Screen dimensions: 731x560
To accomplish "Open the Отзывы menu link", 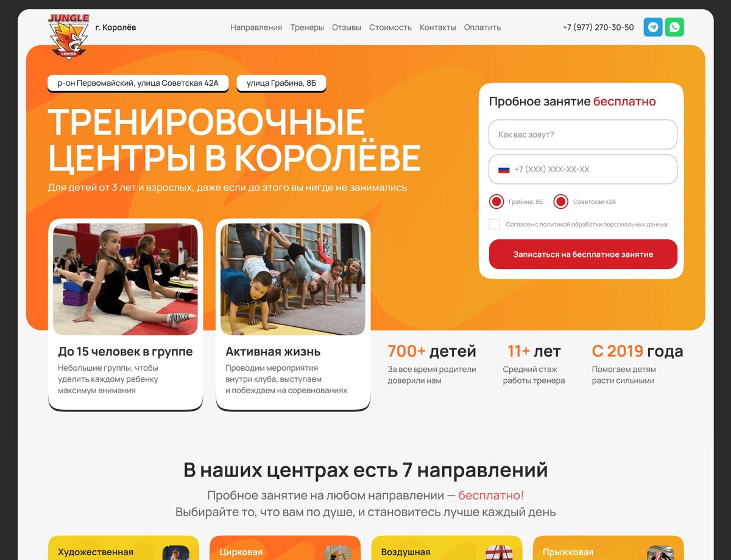I will pos(347,27).
